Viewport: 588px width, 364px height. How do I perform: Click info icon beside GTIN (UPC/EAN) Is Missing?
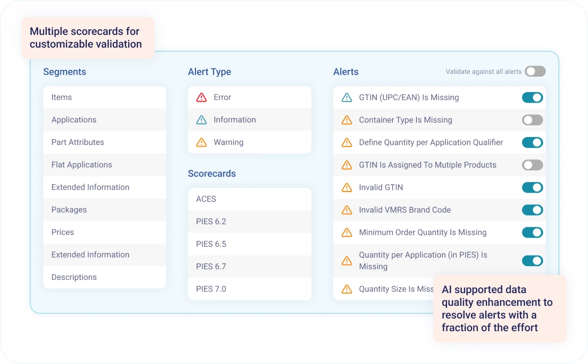(x=346, y=97)
